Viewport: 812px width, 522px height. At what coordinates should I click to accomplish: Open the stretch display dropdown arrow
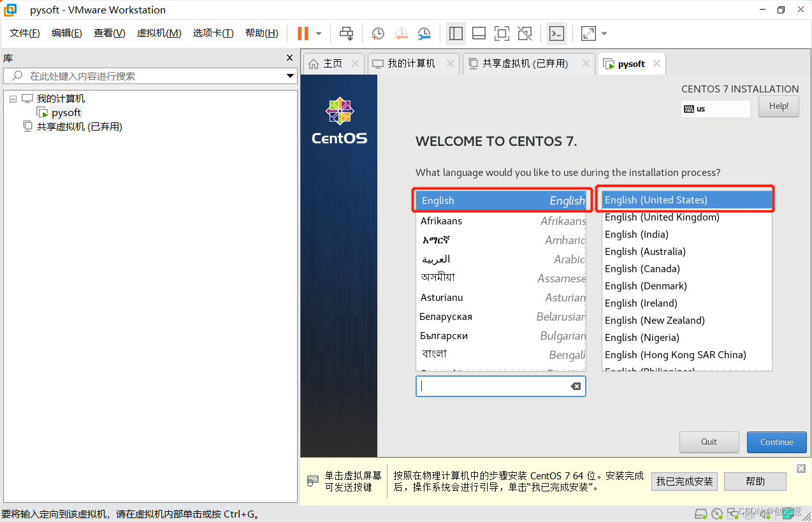(x=604, y=33)
